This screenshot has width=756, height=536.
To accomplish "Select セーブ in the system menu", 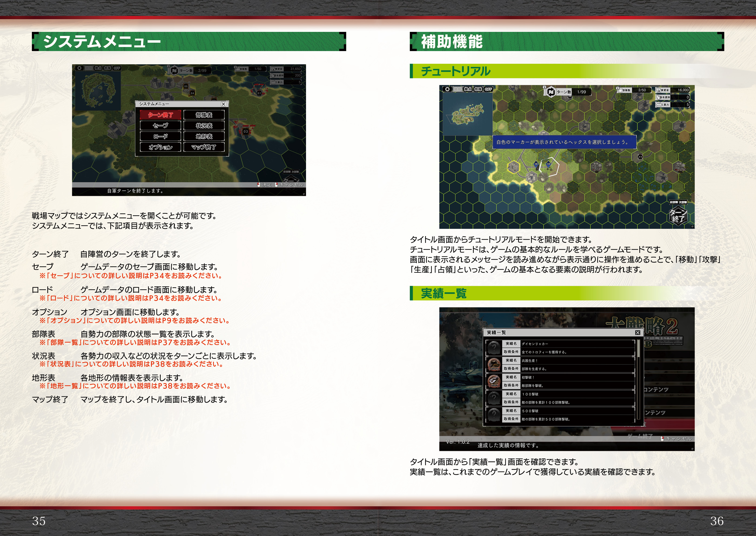I will [160, 125].
